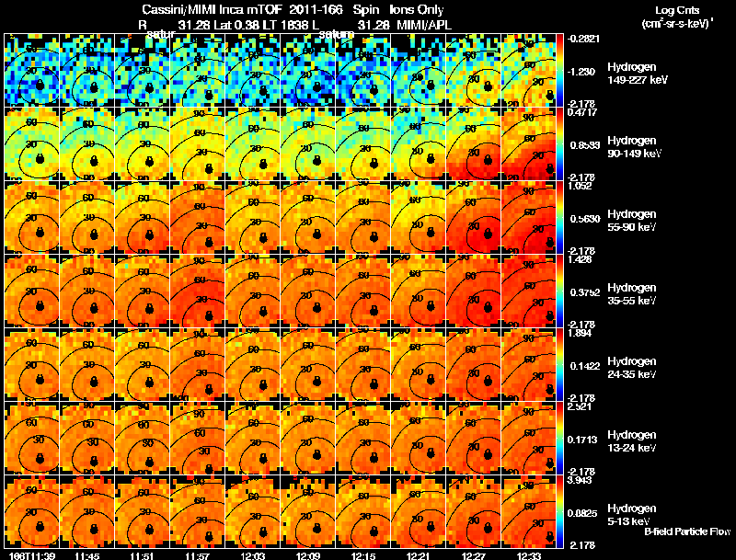This screenshot has height=560, width=736.
Task: Open the 149-227 keV image panel at 11:39
Action: tap(32, 71)
